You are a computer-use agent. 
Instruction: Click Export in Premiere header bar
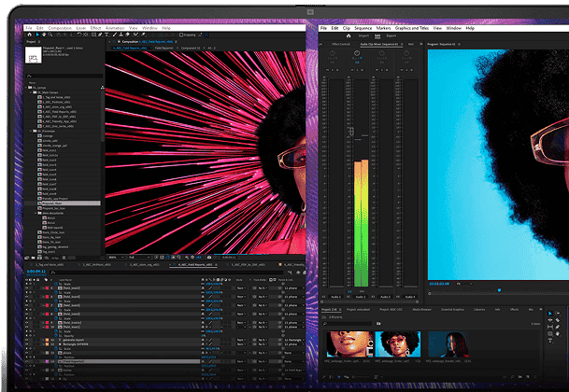[391, 35]
